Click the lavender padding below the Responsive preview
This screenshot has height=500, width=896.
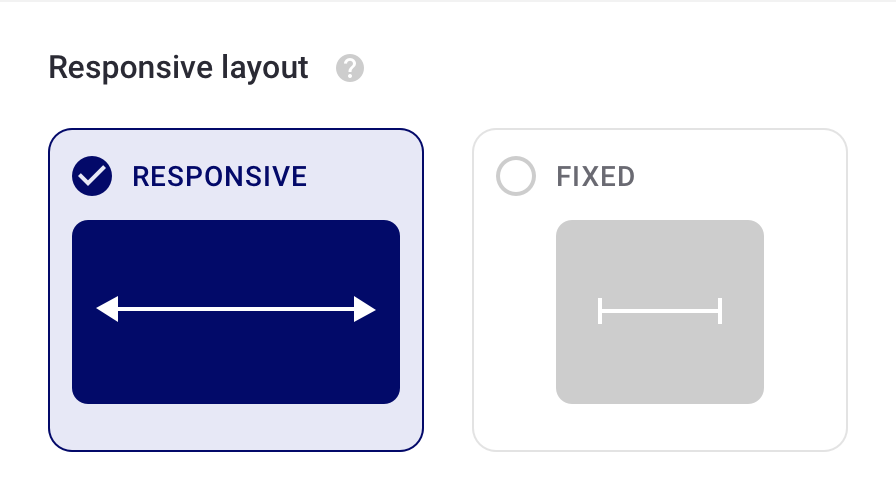(x=236, y=427)
